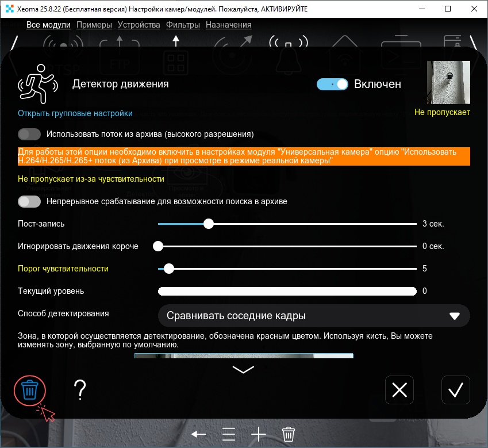Cancel settings with the X icon
This screenshot has height=448, width=488.
399,390
